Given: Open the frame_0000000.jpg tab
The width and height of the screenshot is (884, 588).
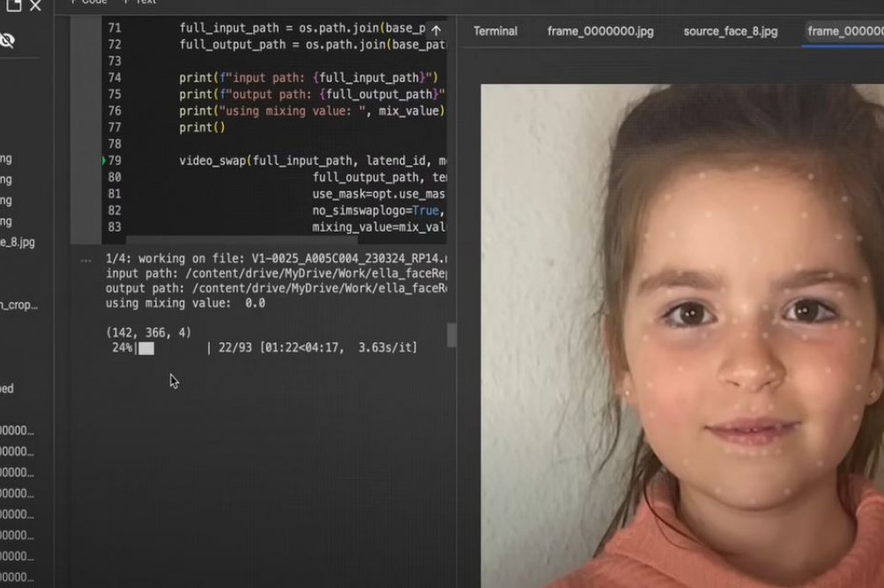Looking at the screenshot, I should pyautogui.click(x=600, y=31).
